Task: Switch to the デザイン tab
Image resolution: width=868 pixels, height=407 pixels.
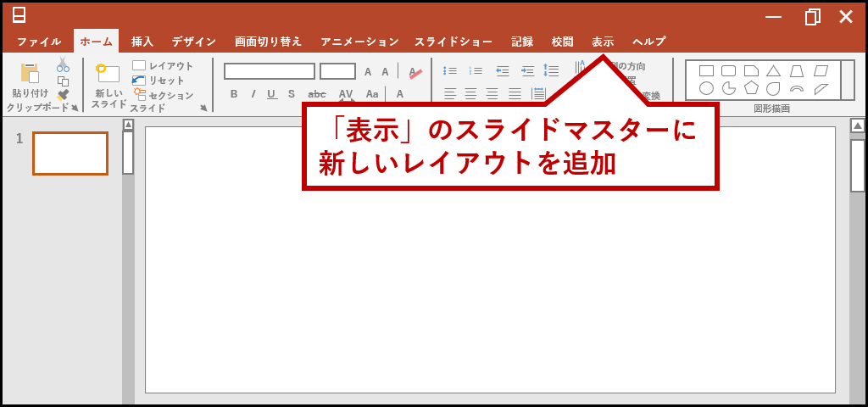Action: click(194, 42)
